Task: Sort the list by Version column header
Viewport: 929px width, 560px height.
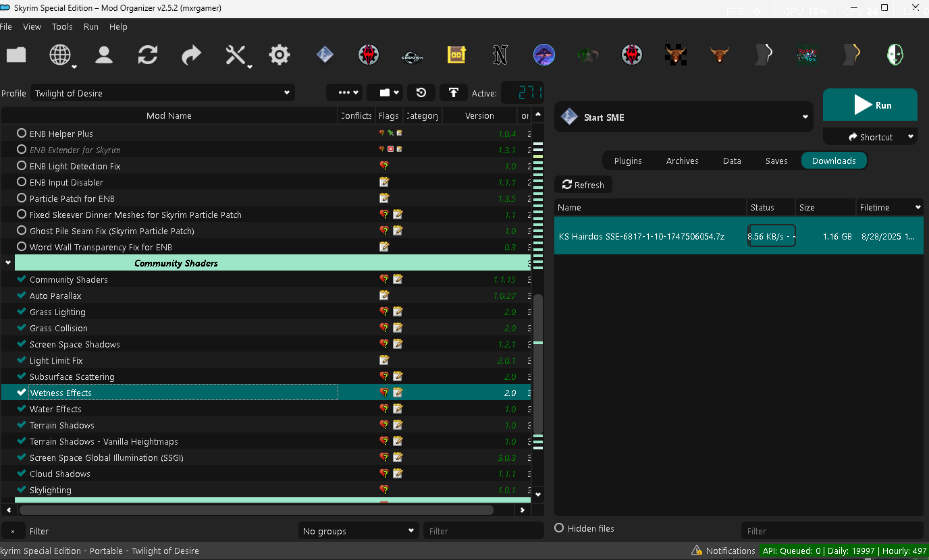Action: pyautogui.click(x=479, y=115)
